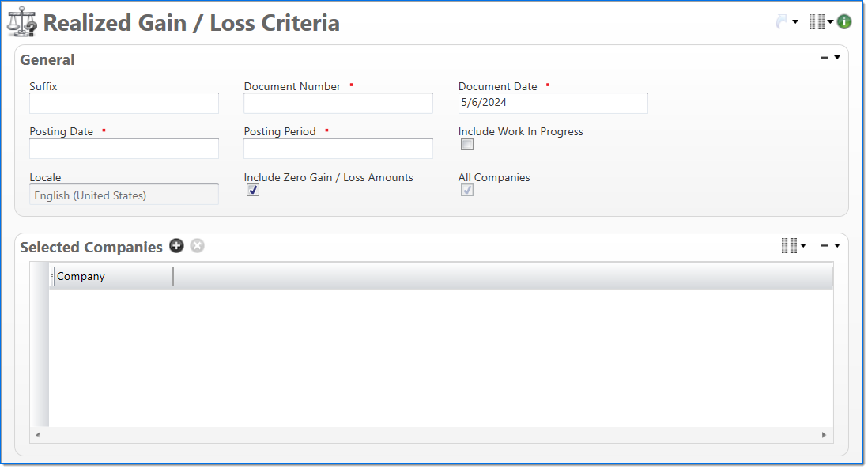Click the green info icon in the header
The height and width of the screenshot is (469, 868).
click(x=844, y=22)
